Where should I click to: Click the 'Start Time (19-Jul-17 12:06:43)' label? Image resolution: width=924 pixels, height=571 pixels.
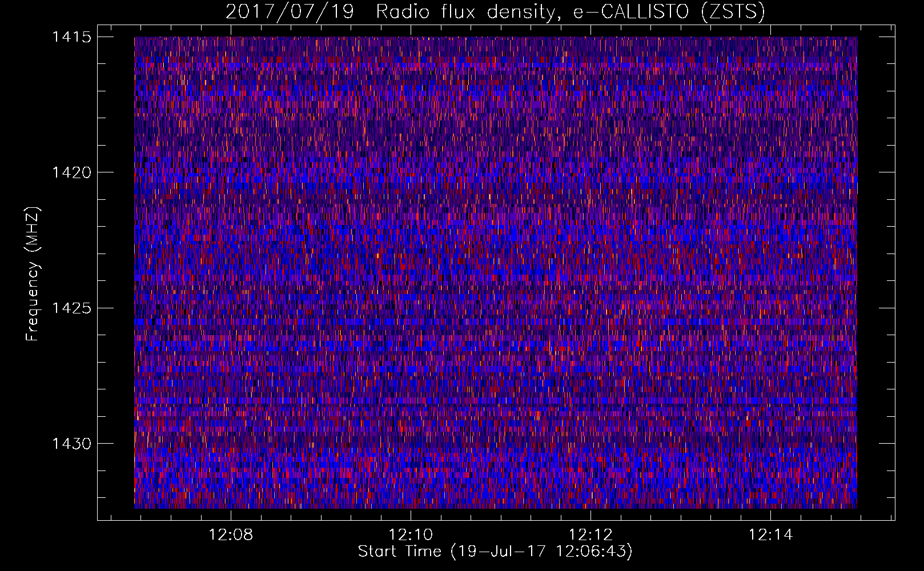495,552
